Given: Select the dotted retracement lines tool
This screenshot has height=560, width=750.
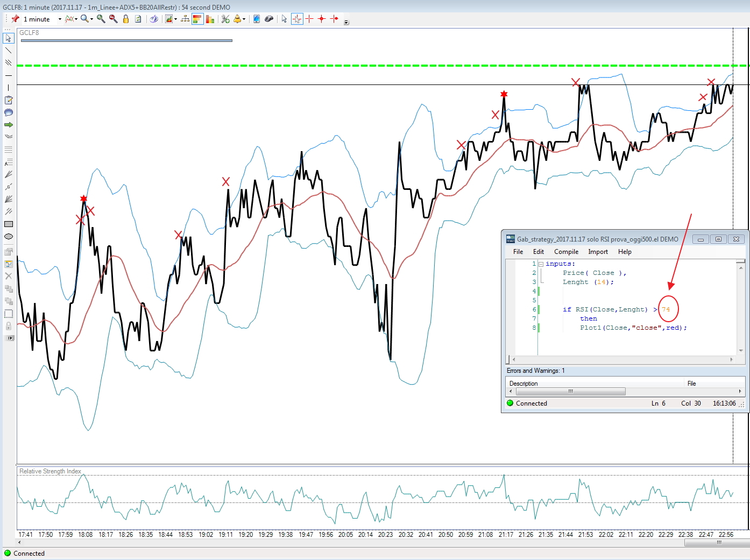Looking at the screenshot, I should point(8,149).
